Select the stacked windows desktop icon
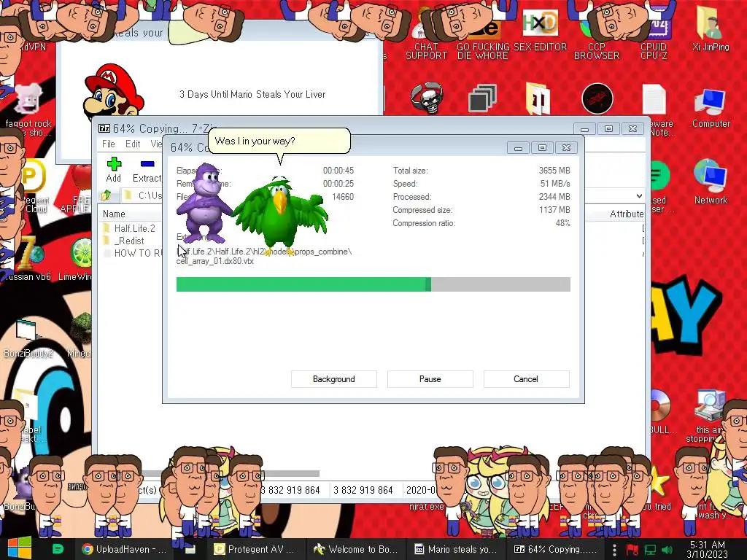The height and width of the screenshot is (560, 747). click(483, 98)
